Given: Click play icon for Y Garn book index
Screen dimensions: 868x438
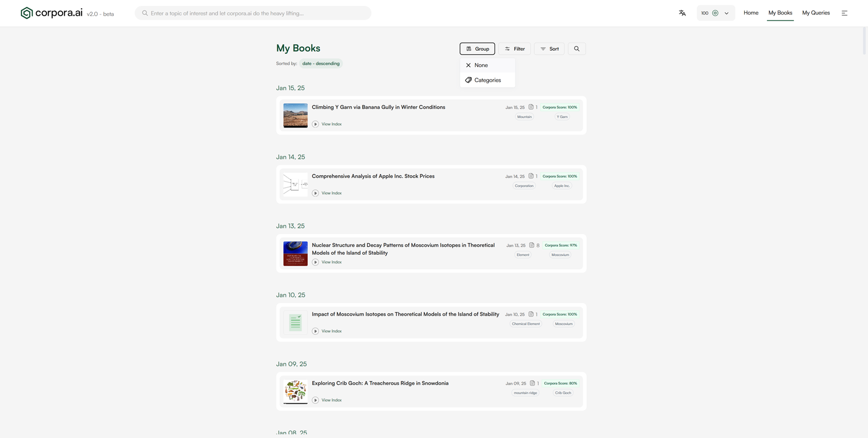Looking at the screenshot, I should (x=316, y=124).
